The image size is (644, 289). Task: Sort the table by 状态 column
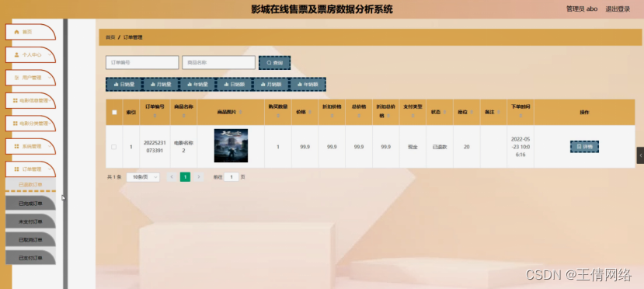tap(445, 112)
